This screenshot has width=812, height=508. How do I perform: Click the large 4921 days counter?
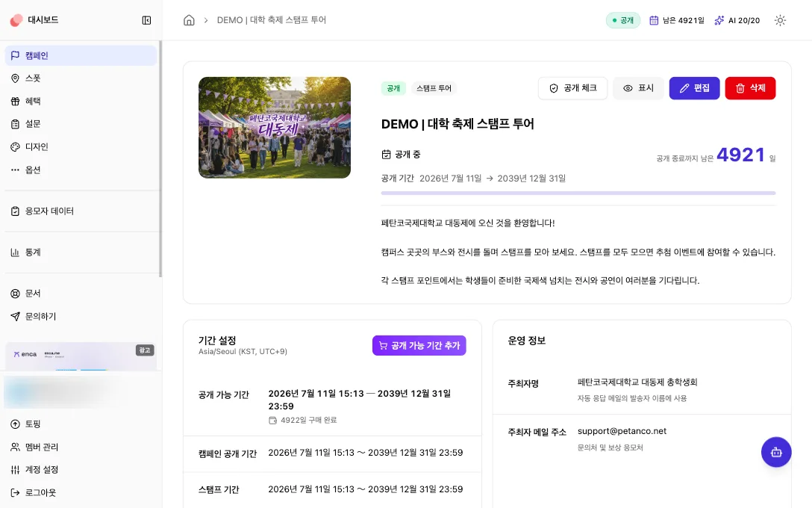pos(740,155)
